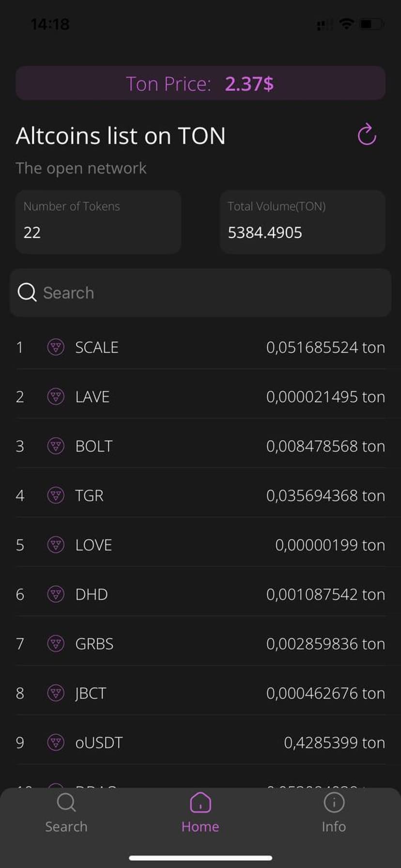Viewport: 401px width, 868px height.
Task: Tap the Ton Price banner
Action: 200,83
